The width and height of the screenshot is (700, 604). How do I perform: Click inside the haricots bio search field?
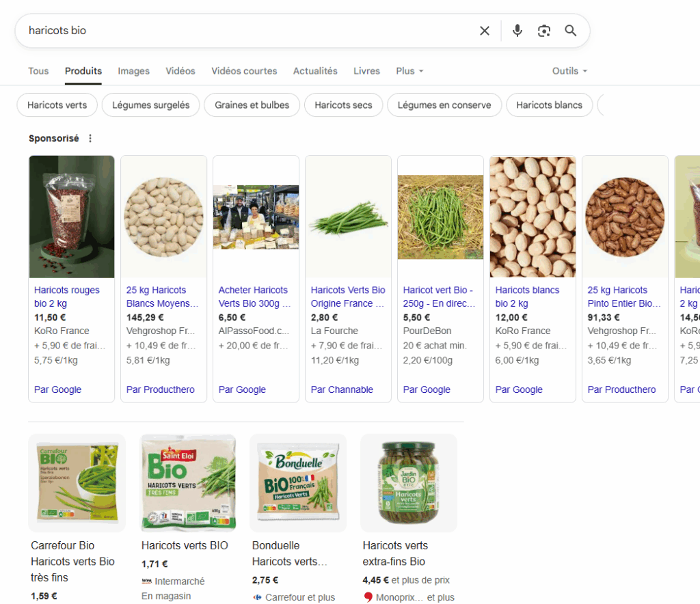coord(246,31)
